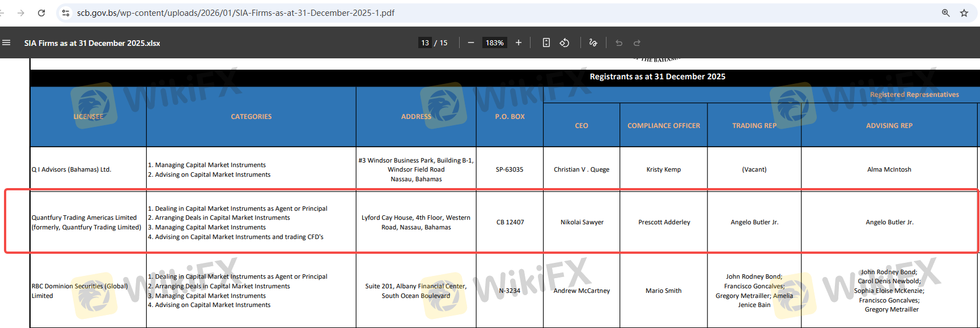The width and height of the screenshot is (980, 328).
Task: Click the Registered Representatives header
Action: pyautogui.click(x=914, y=95)
